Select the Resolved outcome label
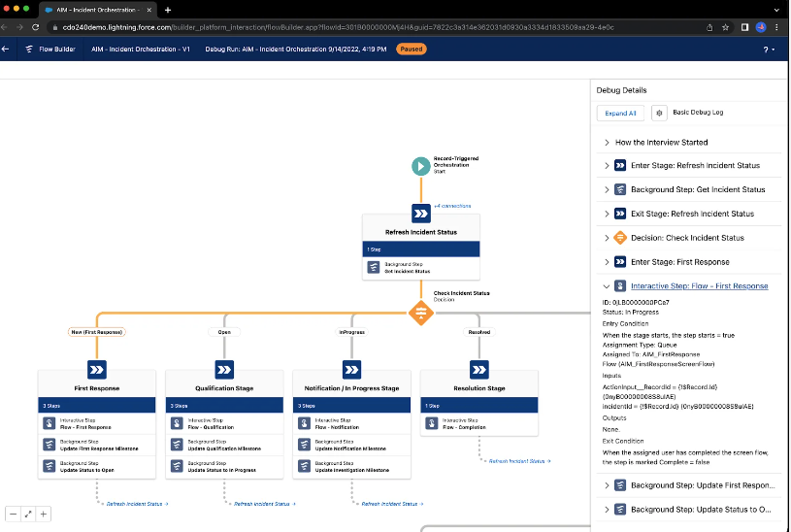 click(x=478, y=332)
